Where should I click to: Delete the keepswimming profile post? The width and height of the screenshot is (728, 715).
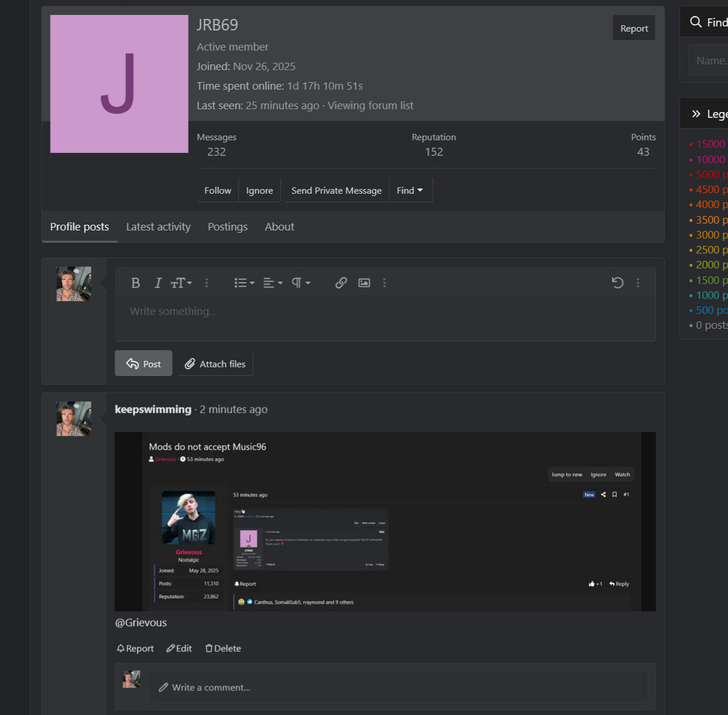pyautogui.click(x=223, y=648)
